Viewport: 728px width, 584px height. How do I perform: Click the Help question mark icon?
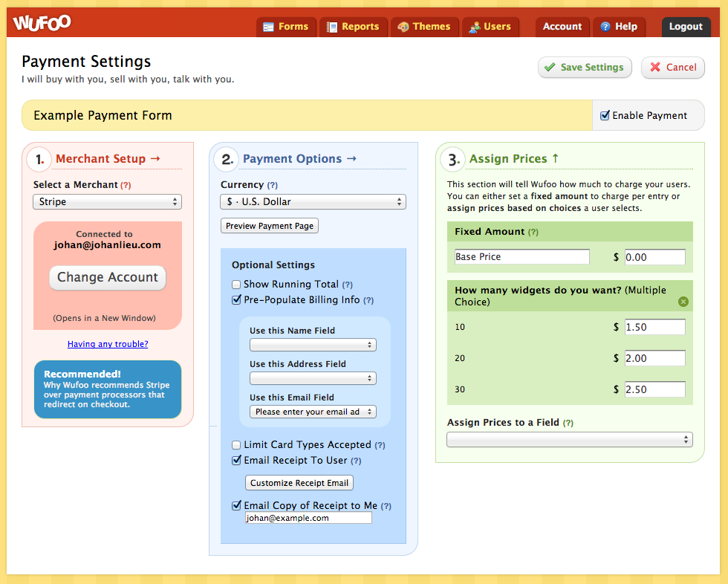(605, 27)
